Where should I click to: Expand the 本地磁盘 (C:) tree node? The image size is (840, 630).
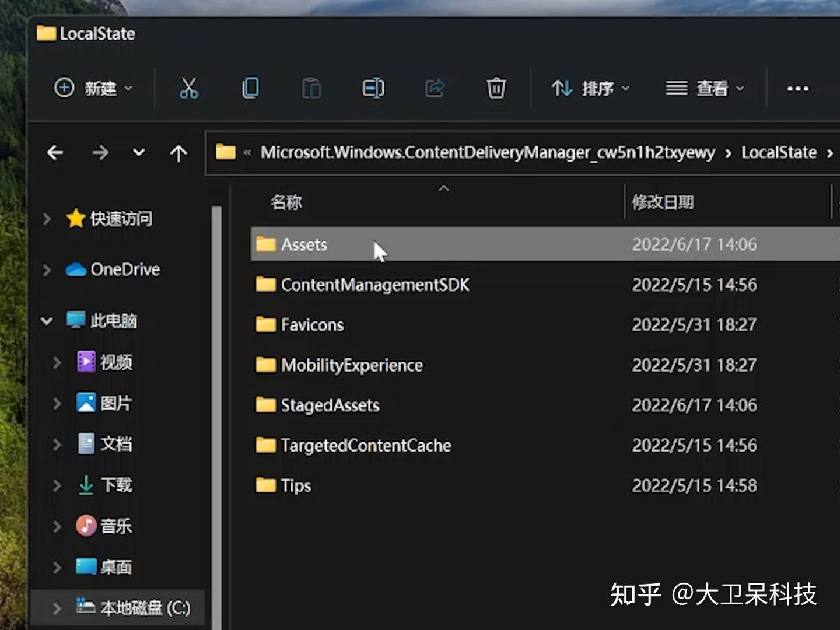coord(57,608)
